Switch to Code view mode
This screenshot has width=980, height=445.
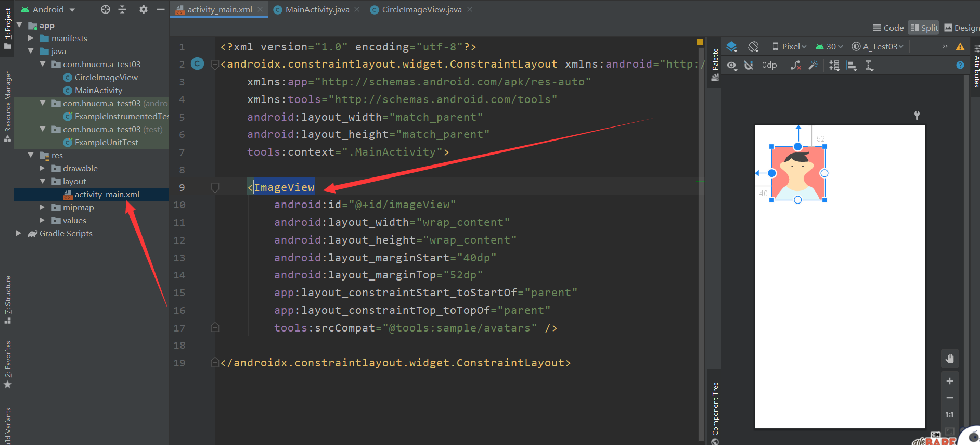(x=888, y=28)
